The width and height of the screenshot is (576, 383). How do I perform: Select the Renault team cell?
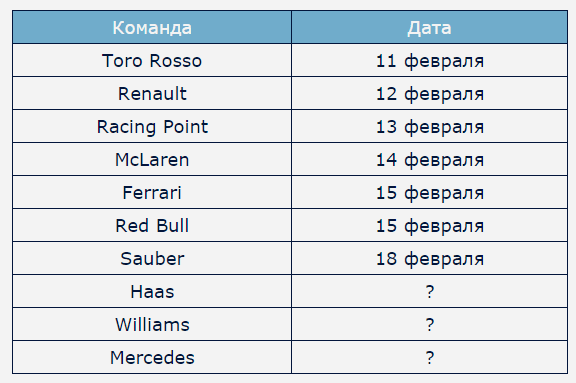pyautogui.click(x=152, y=94)
